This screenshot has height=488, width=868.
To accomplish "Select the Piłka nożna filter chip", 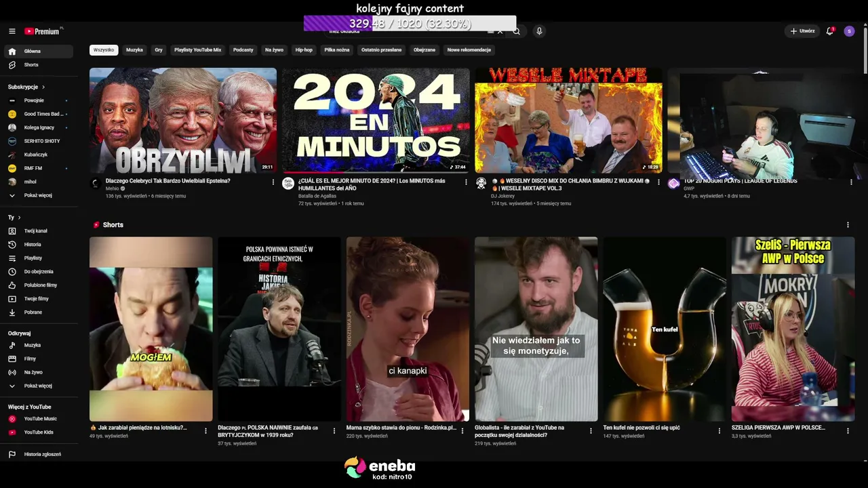I will pos(337,50).
